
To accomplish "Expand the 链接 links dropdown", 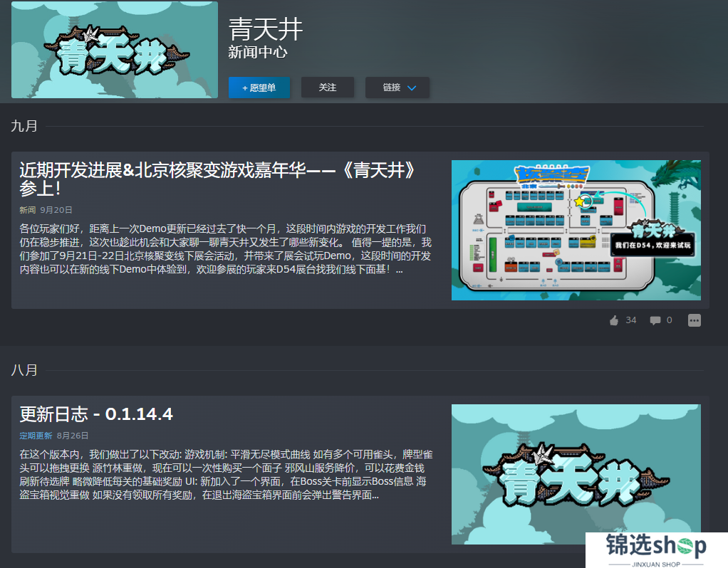I will 397,88.
